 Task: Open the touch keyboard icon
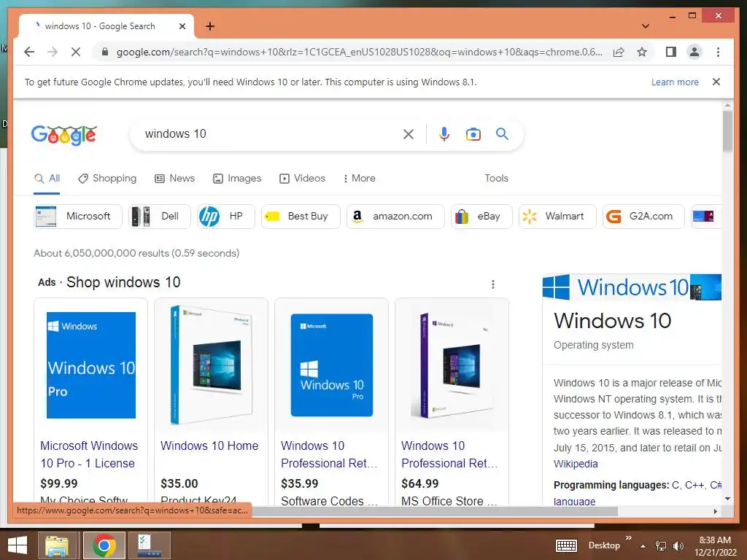click(x=566, y=545)
